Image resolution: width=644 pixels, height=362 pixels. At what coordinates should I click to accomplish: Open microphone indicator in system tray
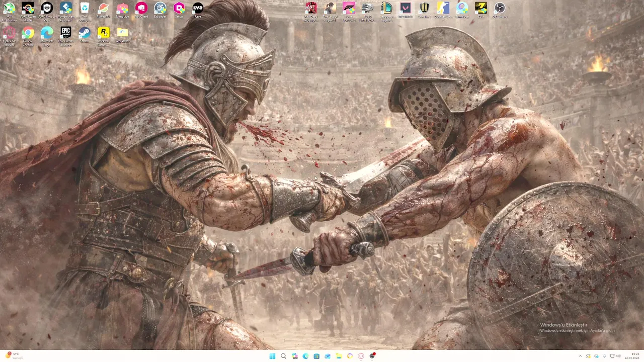604,356
